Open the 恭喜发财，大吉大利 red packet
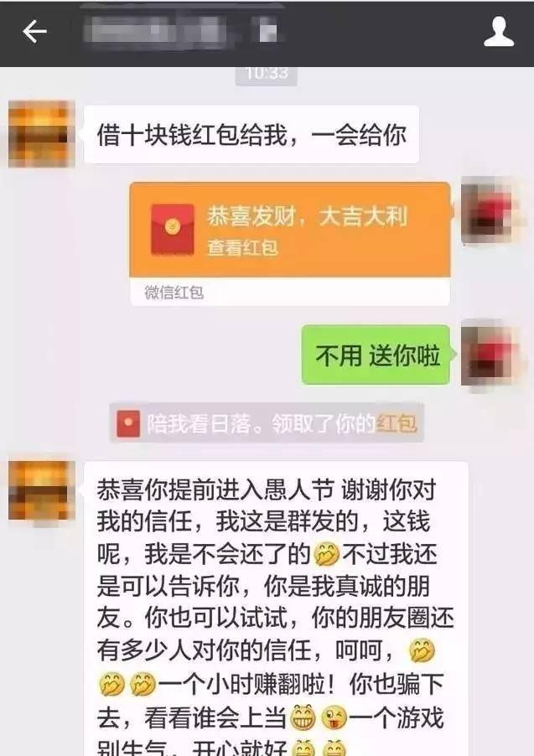The width and height of the screenshot is (534, 756). 290,230
